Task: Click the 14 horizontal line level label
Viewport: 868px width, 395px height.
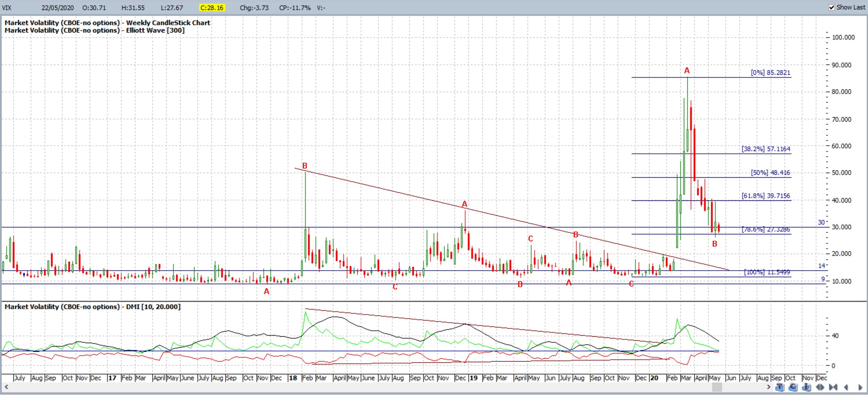Action: (x=821, y=266)
